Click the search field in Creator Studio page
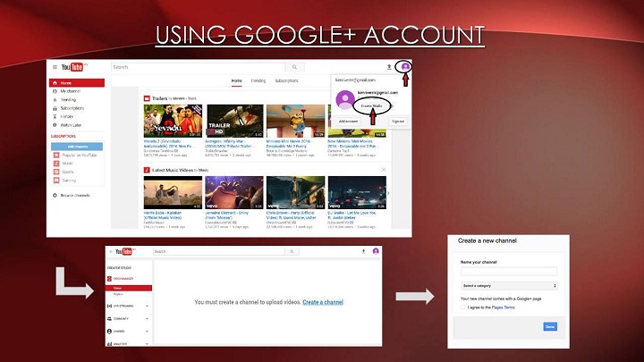644x362 pixels. point(218,251)
